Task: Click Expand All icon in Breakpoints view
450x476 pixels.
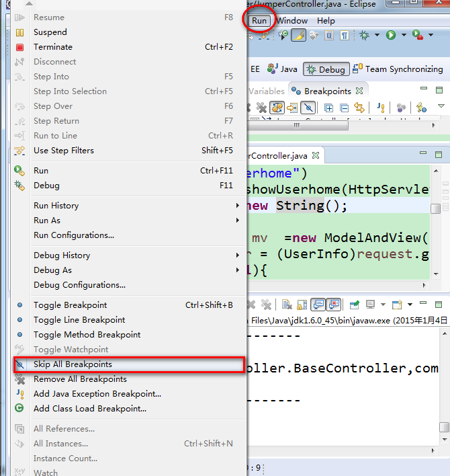Action: (x=328, y=108)
